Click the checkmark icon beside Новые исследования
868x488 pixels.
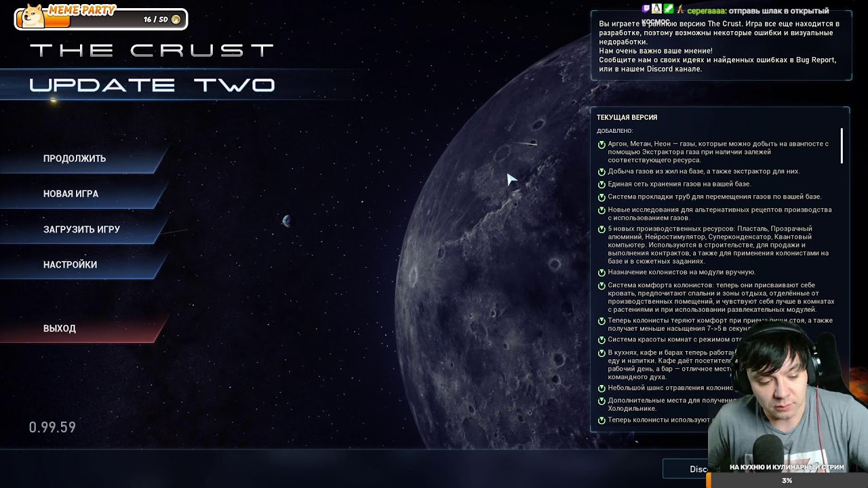(601, 211)
